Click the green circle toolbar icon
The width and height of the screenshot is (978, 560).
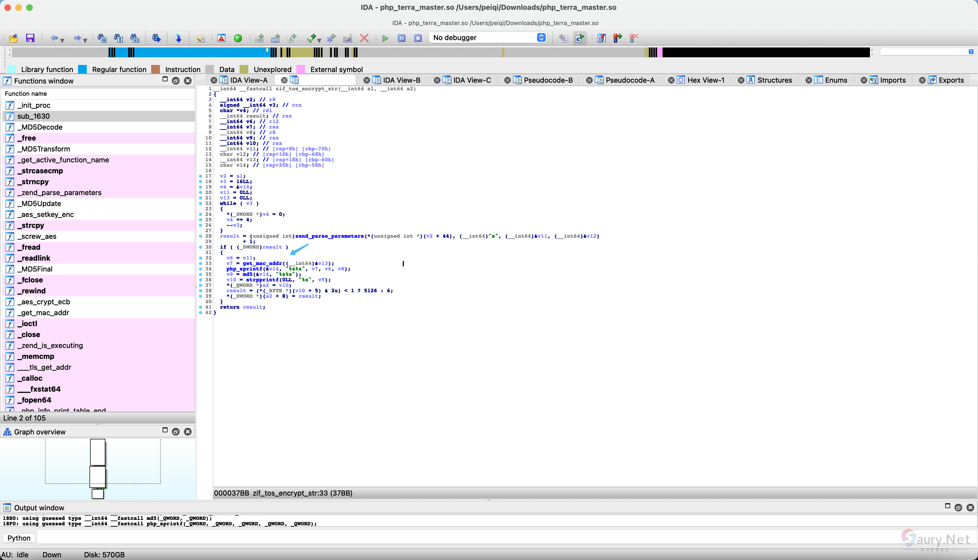point(238,38)
